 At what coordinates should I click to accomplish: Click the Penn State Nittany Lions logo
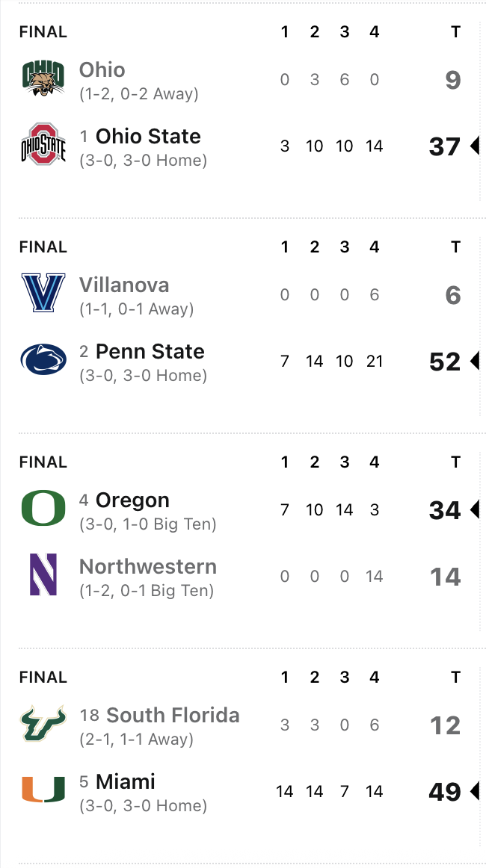[x=43, y=360]
